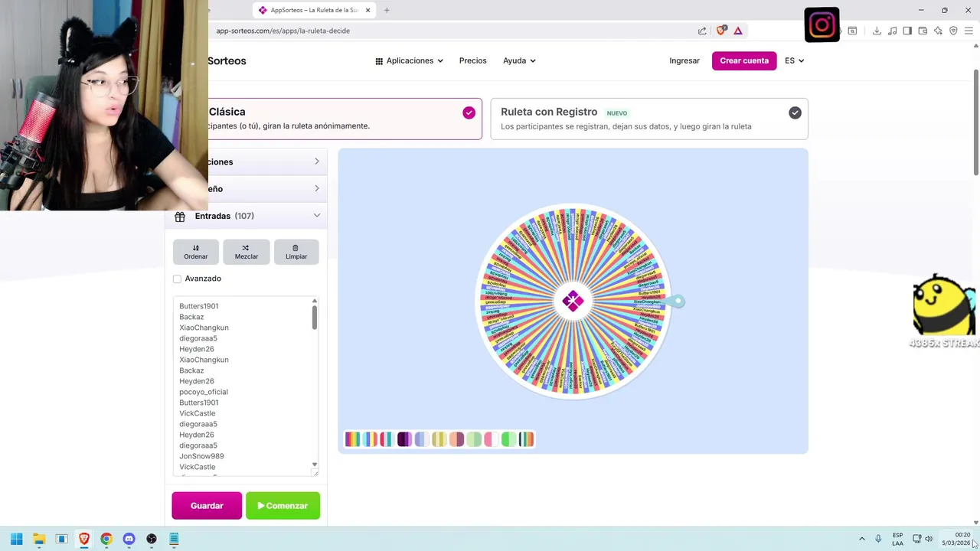Share this page via the share icon
The width and height of the screenshot is (980, 551).
click(x=702, y=31)
